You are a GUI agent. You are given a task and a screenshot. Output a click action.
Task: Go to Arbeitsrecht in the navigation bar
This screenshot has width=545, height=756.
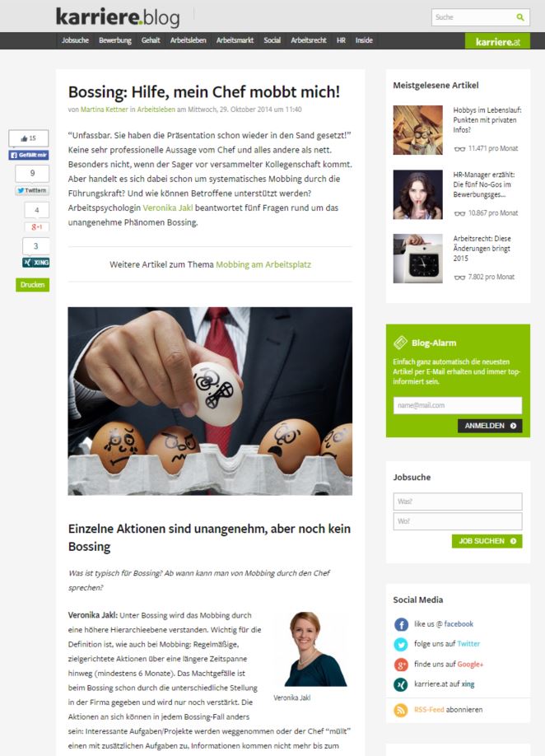click(309, 40)
